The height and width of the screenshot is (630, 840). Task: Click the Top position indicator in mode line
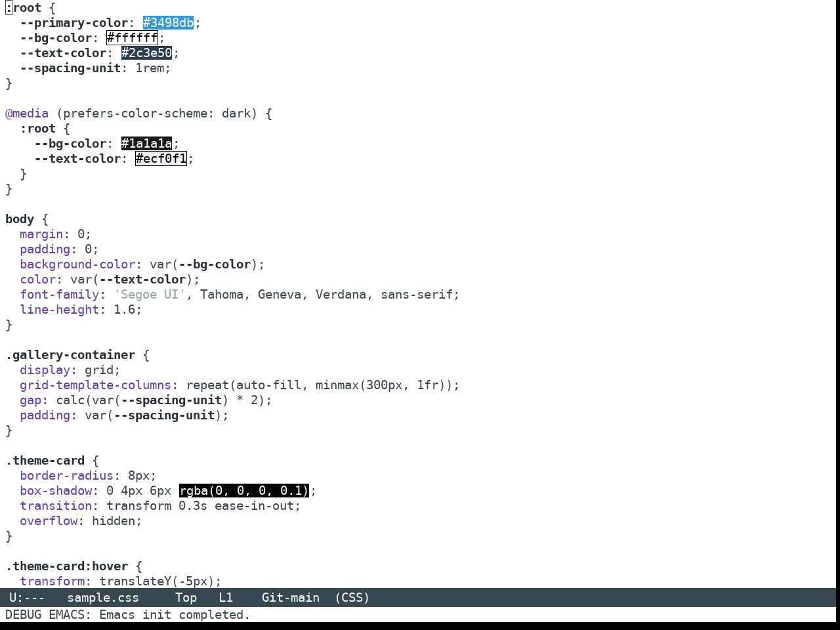(x=186, y=597)
